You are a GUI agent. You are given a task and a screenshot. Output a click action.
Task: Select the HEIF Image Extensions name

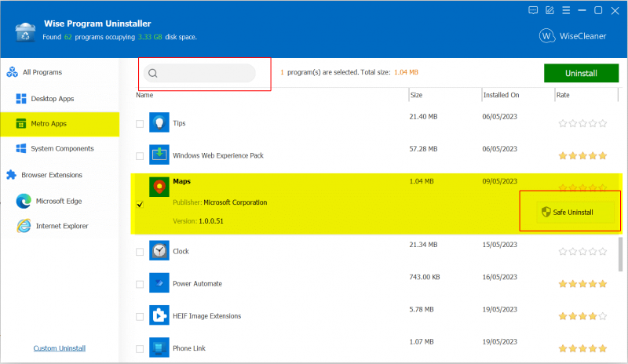click(x=206, y=316)
